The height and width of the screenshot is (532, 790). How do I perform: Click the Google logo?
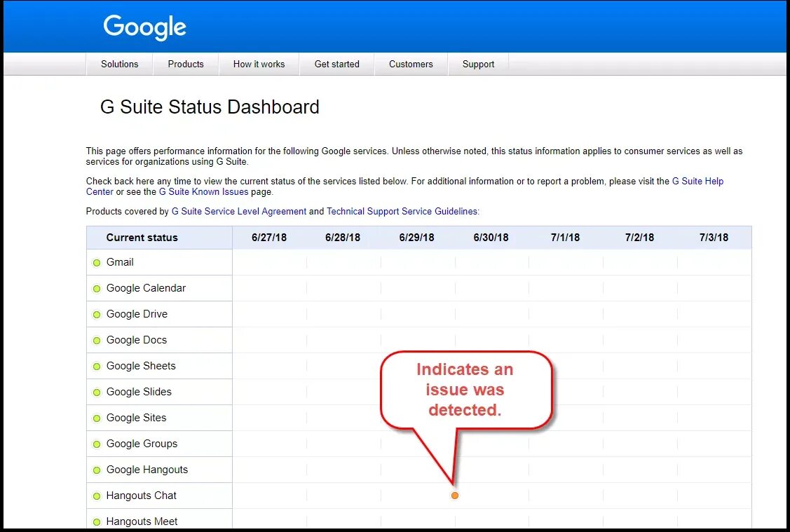coord(144,27)
